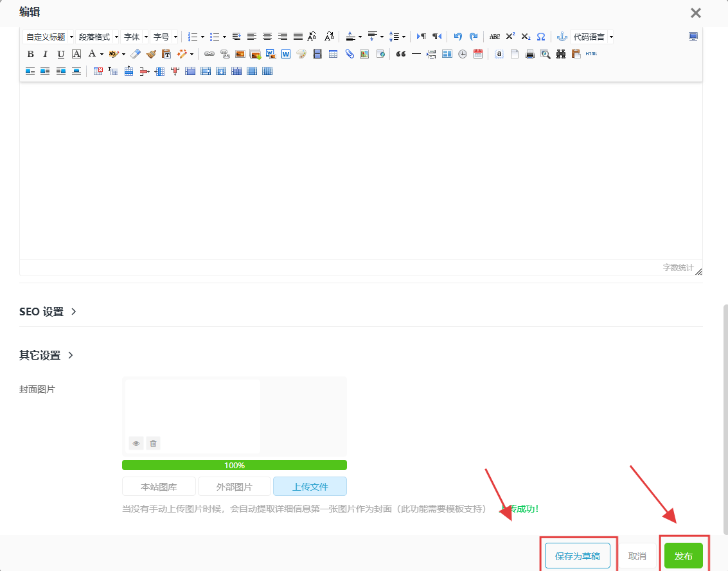The height and width of the screenshot is (571, 728).
Task: Expand the SEO 设置 section
Action: [48, 312]
